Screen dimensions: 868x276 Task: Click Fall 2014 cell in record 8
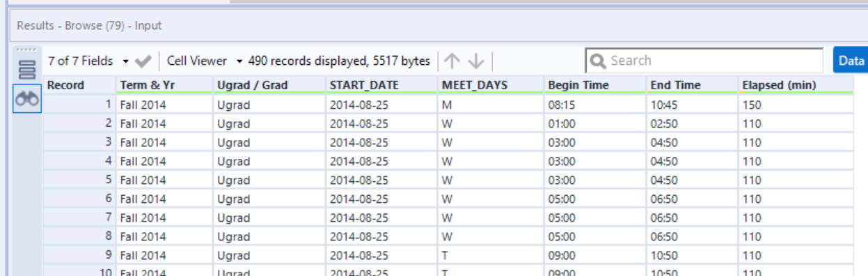coord(164,236)
